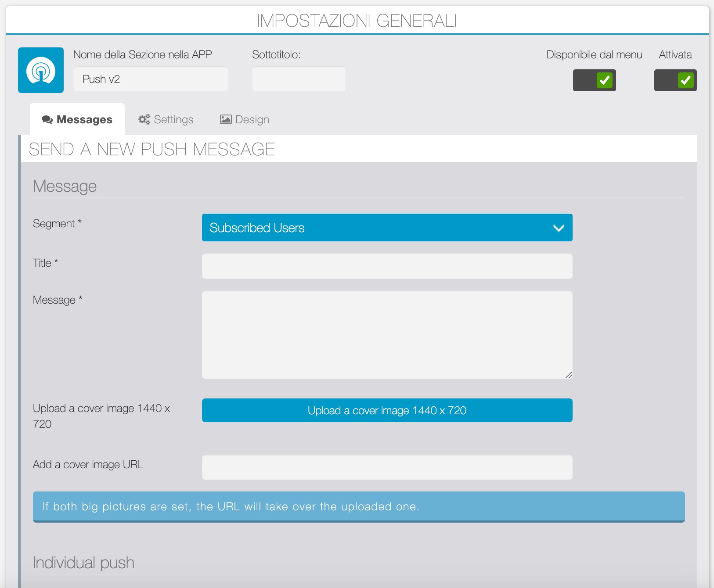Click inside the Message text area
The image size is (714, 588).
click(x=386, y=334)
